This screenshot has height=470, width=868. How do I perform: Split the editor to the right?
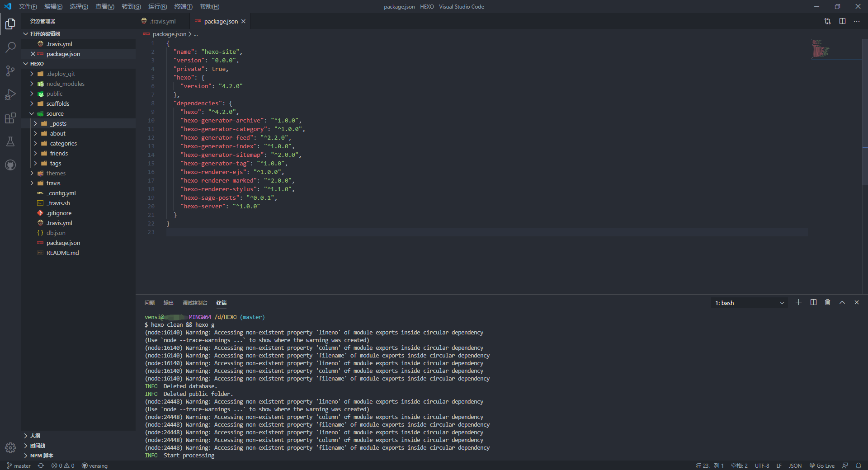pos(842,21)
